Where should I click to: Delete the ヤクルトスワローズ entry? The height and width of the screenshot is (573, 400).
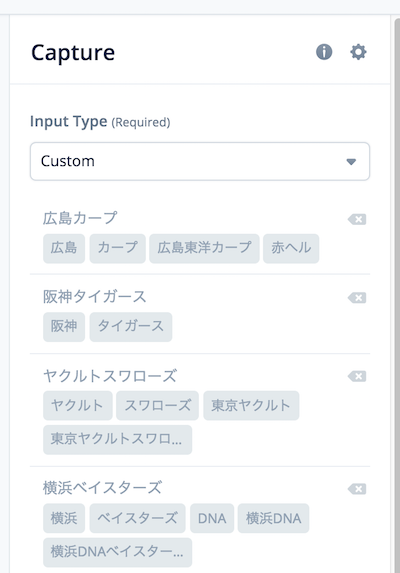coord(357,376)
